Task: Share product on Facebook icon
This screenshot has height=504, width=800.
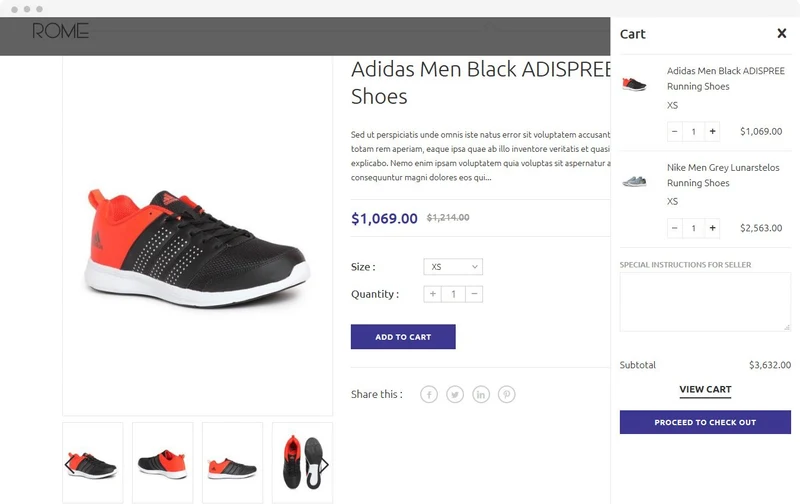Action: click(x=429, y=394)
